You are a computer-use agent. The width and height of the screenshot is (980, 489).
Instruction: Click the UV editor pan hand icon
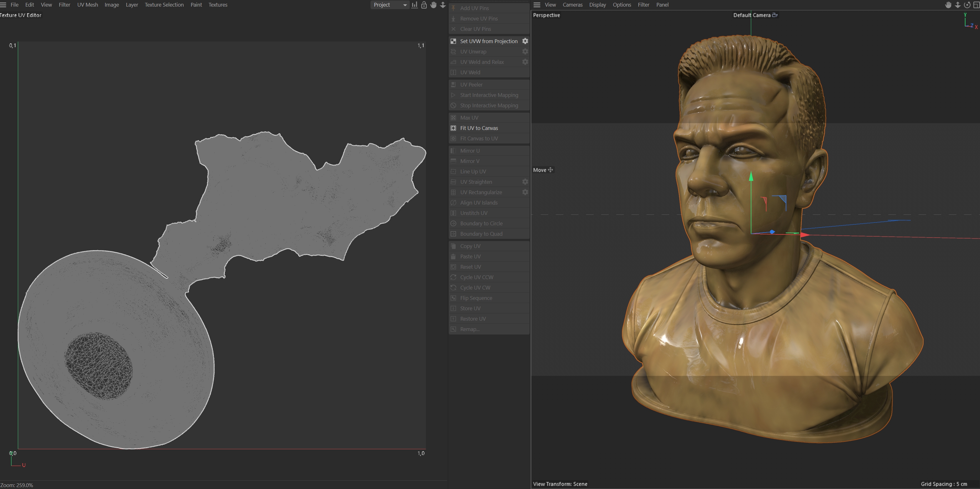pyautogui.click(x=433, y=5)
